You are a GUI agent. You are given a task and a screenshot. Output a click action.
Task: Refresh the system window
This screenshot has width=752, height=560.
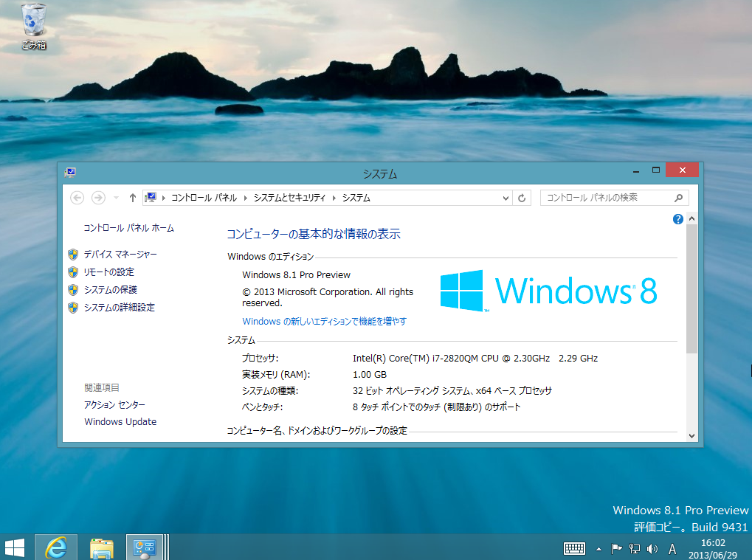522,198
